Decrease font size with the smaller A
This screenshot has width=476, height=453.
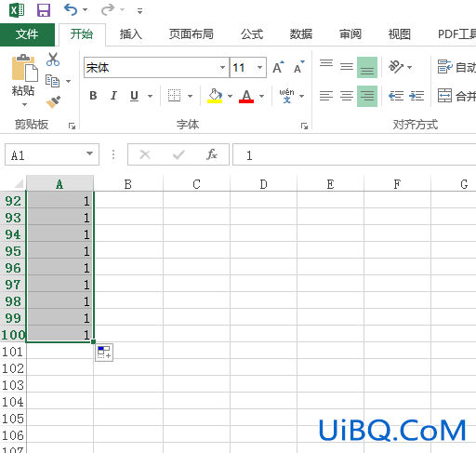click(x=298, y=67)
